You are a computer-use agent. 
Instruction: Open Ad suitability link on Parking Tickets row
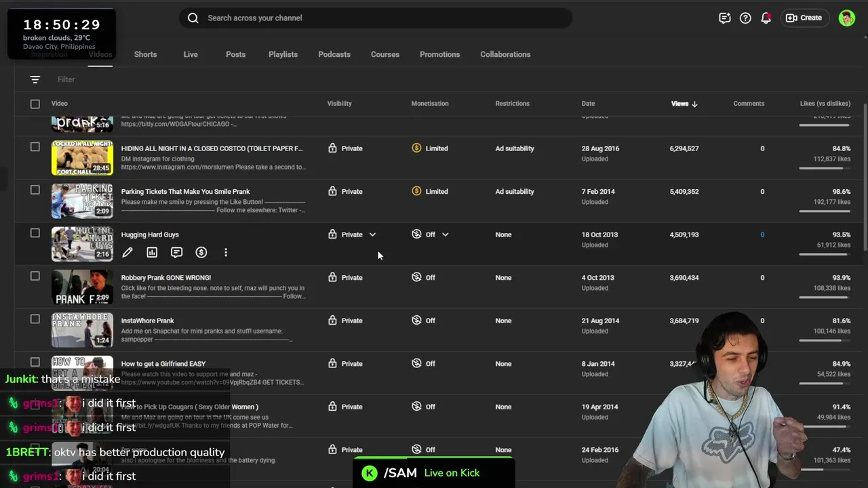[x=515, y=192]
